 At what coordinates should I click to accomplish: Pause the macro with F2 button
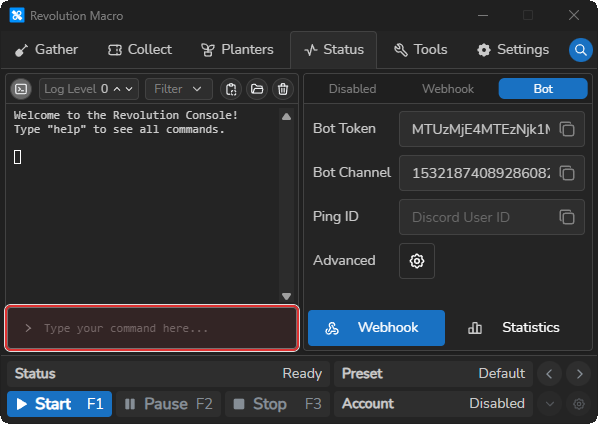(x=169, y=404)
